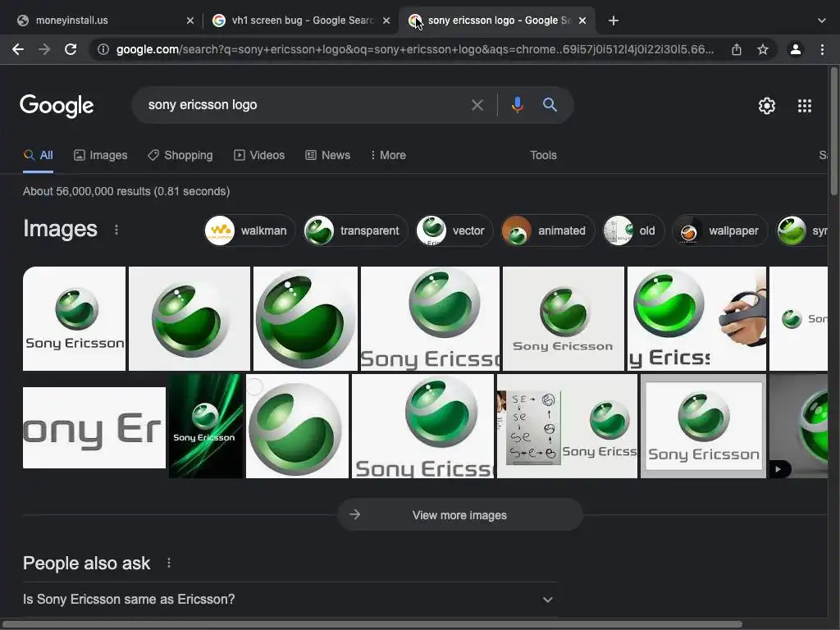Click the share page icon
Image resolution: width=840 pixels, height=630 pixels.
tap(737, 49)
